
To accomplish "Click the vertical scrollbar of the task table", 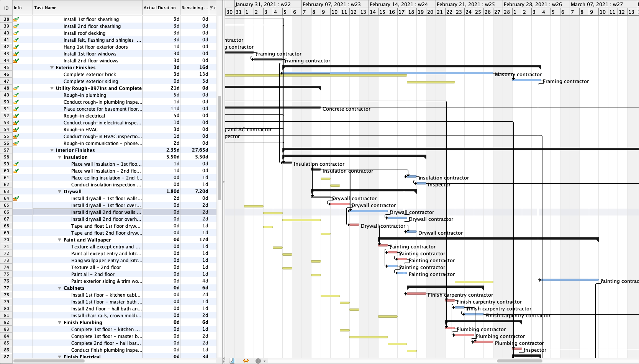I will point(220,147).
